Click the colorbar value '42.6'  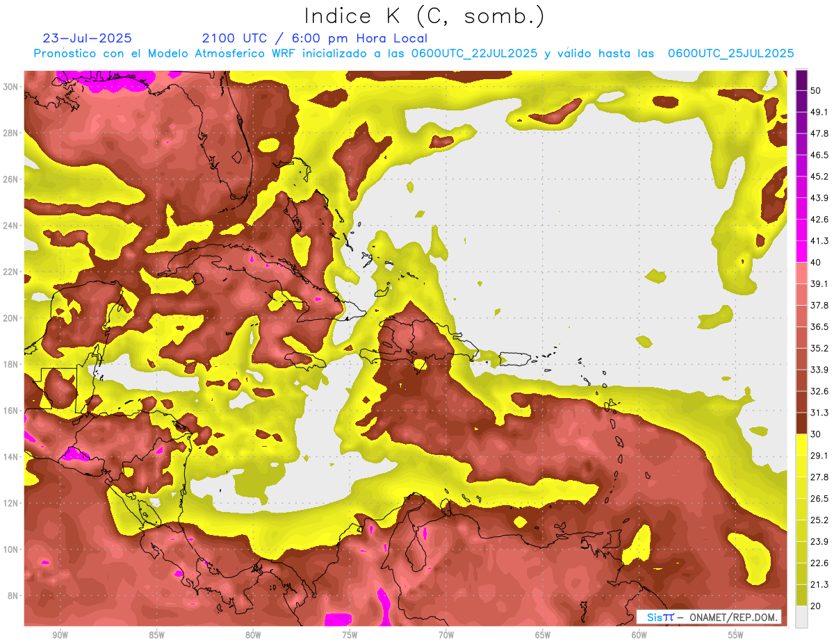819,220
